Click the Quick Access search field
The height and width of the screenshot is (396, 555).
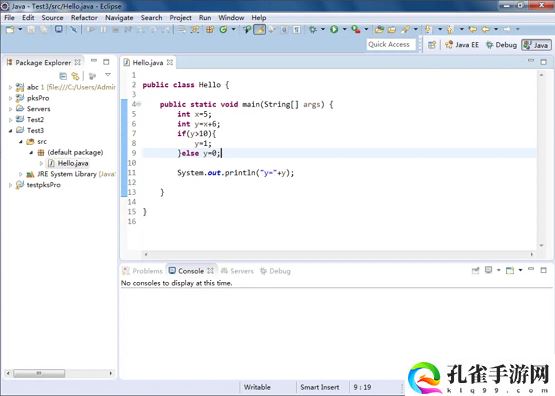pos(391,45)
